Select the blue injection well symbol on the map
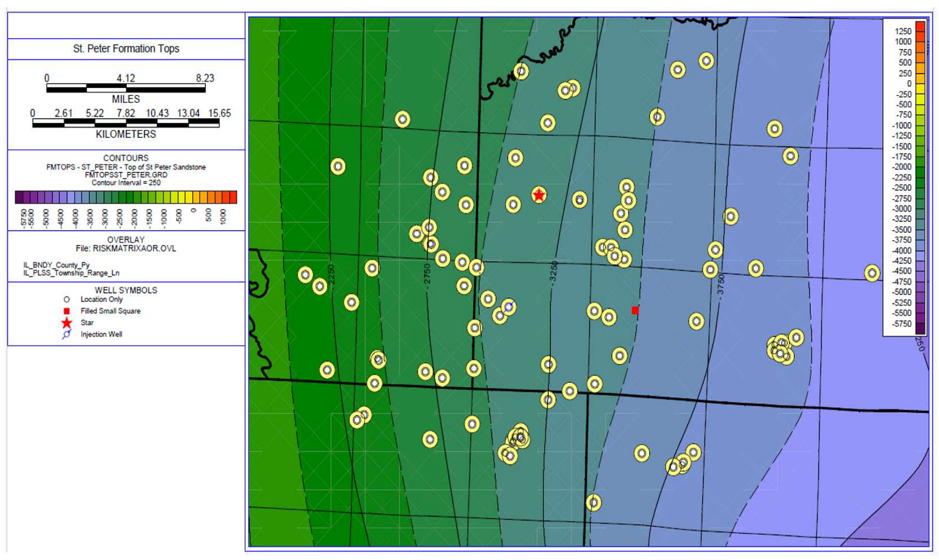 coord(508,307)
